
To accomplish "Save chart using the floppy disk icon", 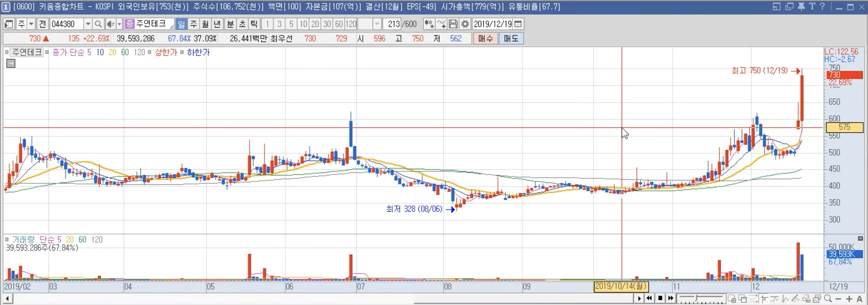I will [453, 24].
